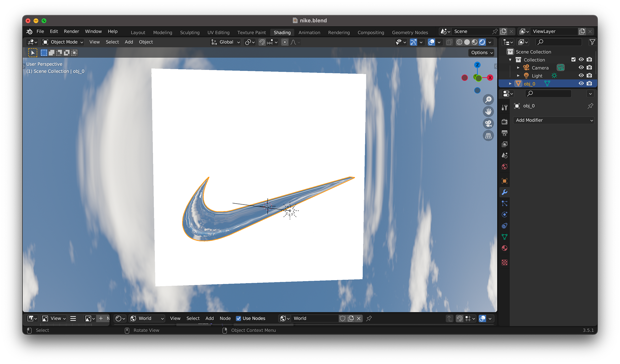Open the Output properties tab
The image size is (620, 364).
coord(504,133)
